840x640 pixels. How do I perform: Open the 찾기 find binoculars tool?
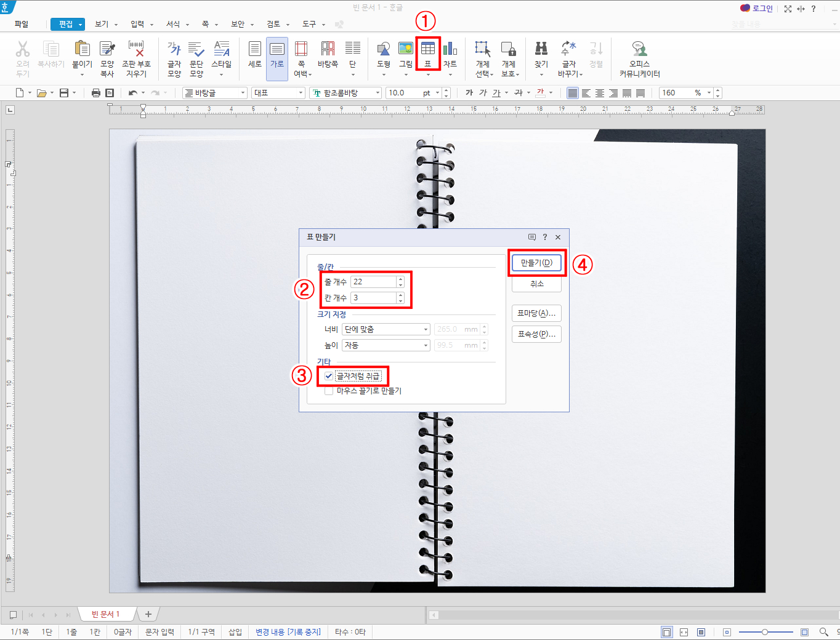tap(541, 49)
